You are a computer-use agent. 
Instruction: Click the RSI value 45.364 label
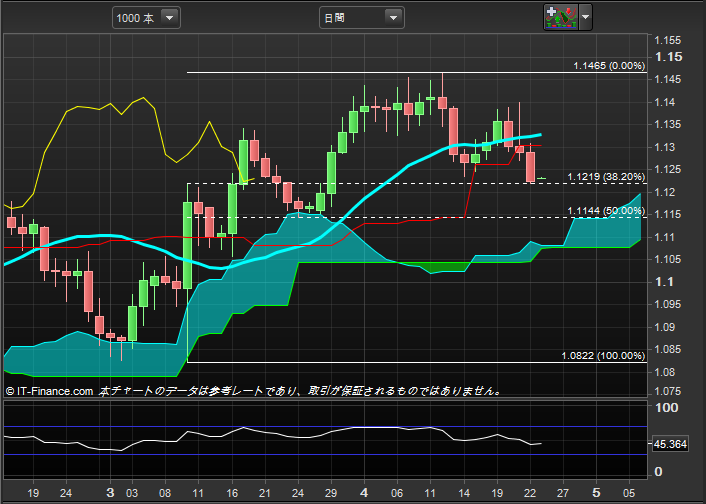coord(670,444)
